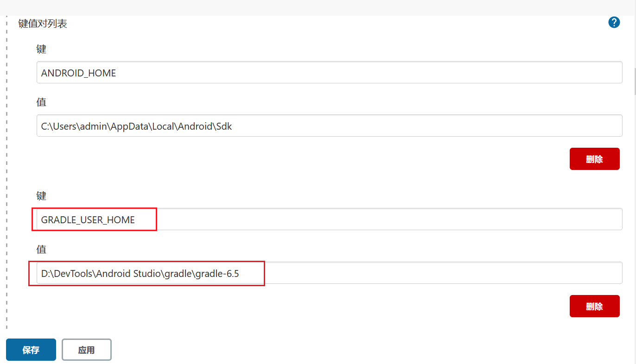Place cursor in the ANDROID_HOME key field

click(x=185, y=72)
